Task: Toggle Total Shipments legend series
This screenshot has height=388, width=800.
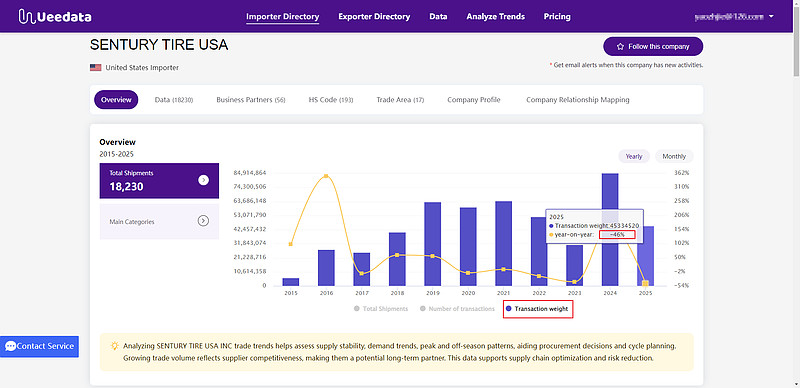Action: tap(381, 309)
